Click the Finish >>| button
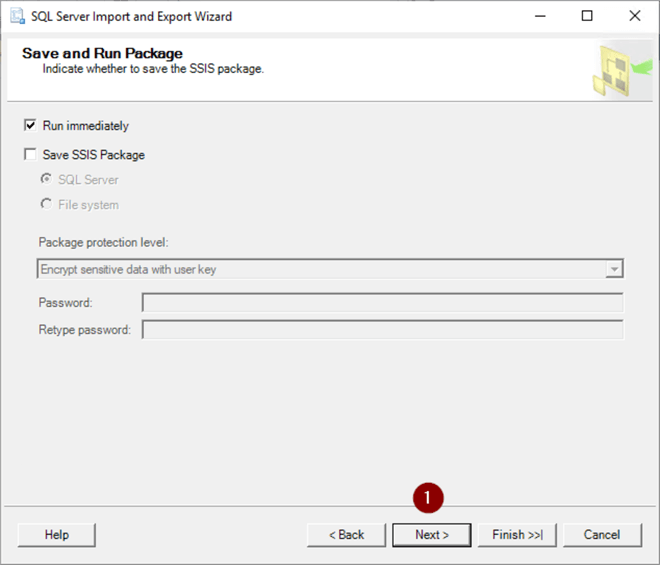660x565 pixels. 517,535
